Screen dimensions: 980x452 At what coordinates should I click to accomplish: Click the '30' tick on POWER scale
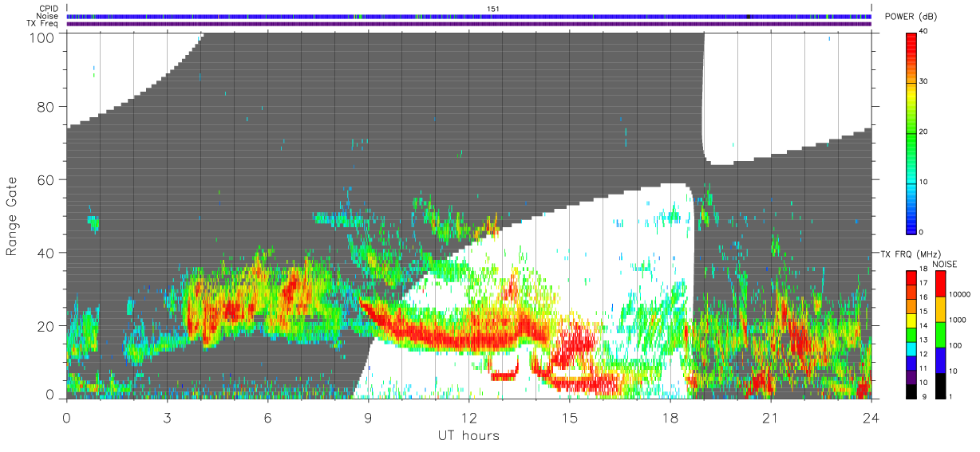pyautogui.click(x=925, y=82)
